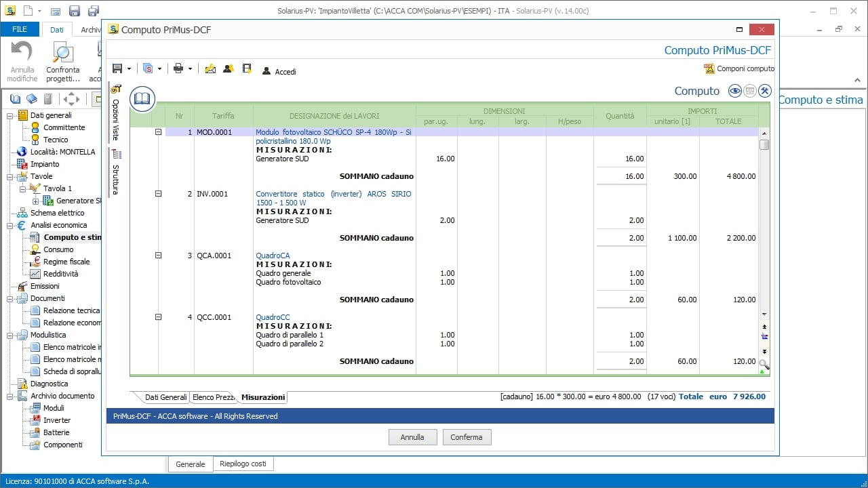The height and width of the screenshot is (488, 868).
Task: Open the dropdown arrow beside the Print icon
Action: point(190,68)
